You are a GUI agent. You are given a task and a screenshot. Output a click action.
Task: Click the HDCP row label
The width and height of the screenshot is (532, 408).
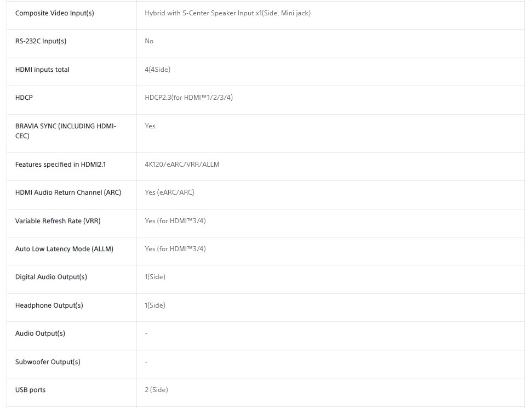pos(24,98)
